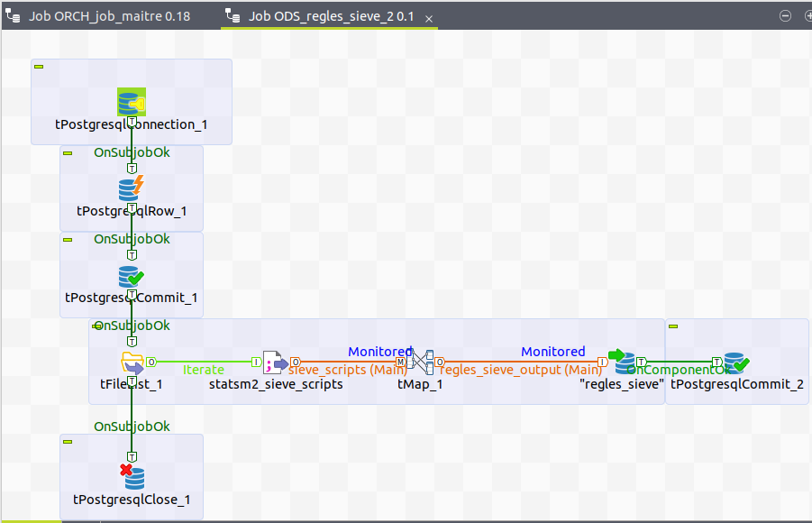The width and height of the screenshot is (812, 523).
Task: Click the tPostgresqlConnection_1 label
Action: (132, 124)
